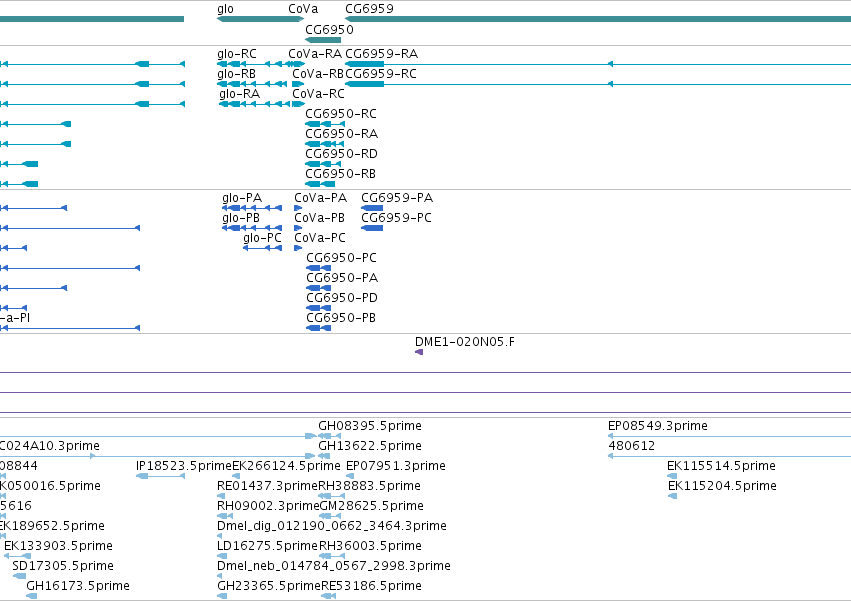The height and width of the screenshot is (601, 851).
Task: Select the CG6959 gene bar
Action: (x=598, y=19)
